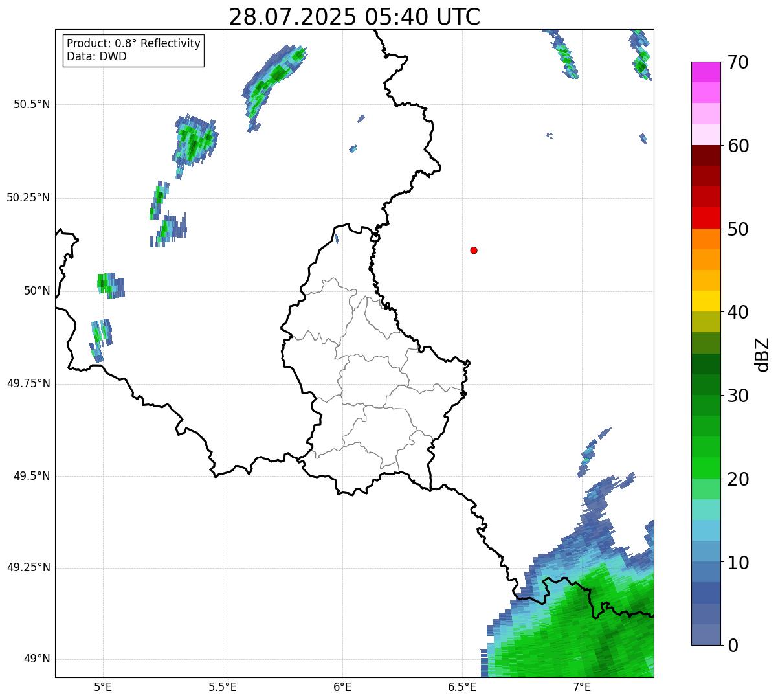Click the 6°E longitude label
The height and width of the screenshot is (700, 778).
342,686
